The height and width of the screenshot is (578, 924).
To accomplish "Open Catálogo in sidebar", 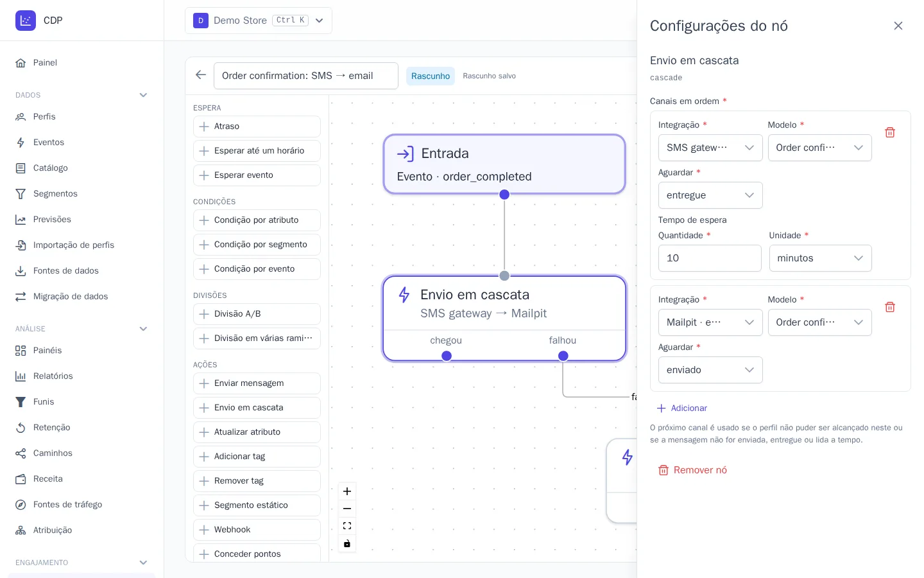I will coord(81,168).
